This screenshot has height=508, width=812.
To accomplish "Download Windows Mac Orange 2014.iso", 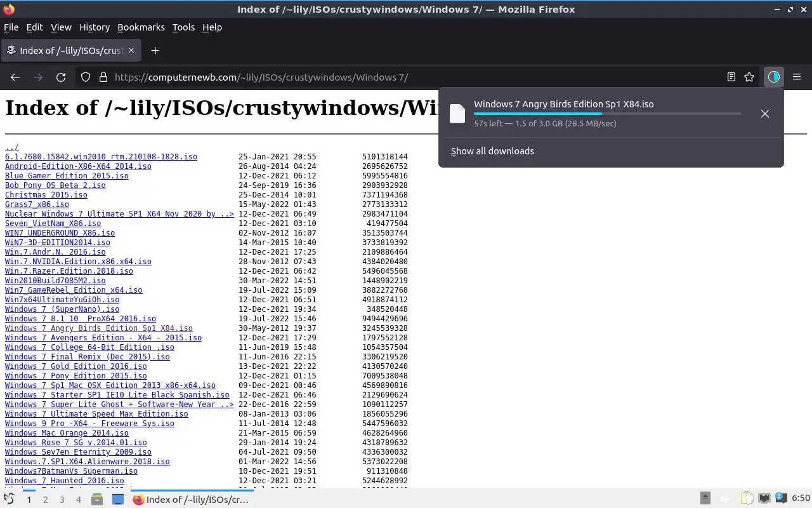I will coord(67,433).
